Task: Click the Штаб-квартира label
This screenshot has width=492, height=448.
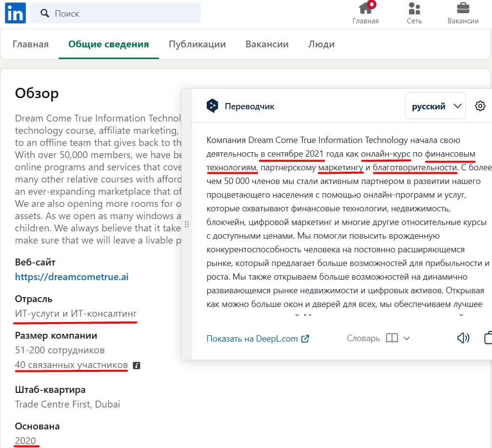Action: click(50, 389)
